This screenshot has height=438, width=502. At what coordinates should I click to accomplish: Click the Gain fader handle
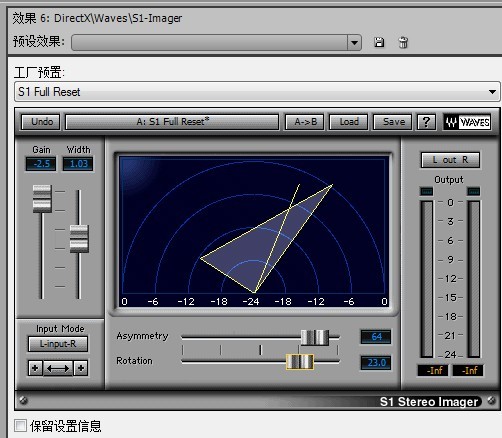click(x=42, y=199)
